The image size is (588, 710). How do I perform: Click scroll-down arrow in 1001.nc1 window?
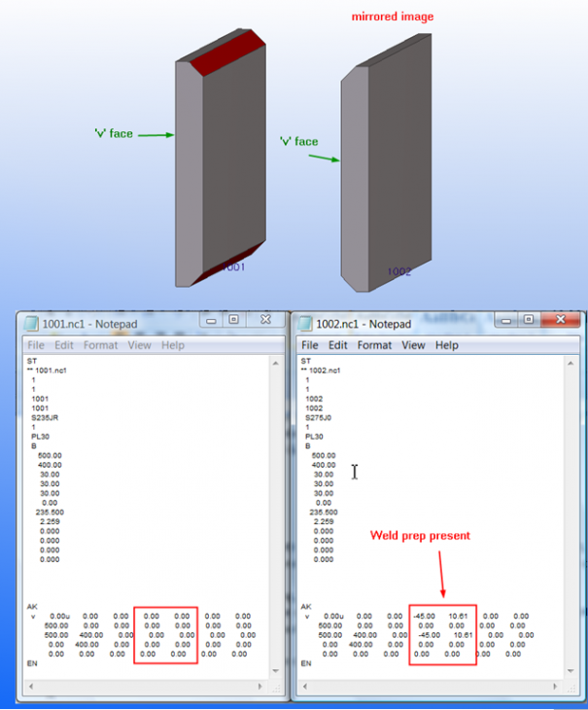(275, 671)
